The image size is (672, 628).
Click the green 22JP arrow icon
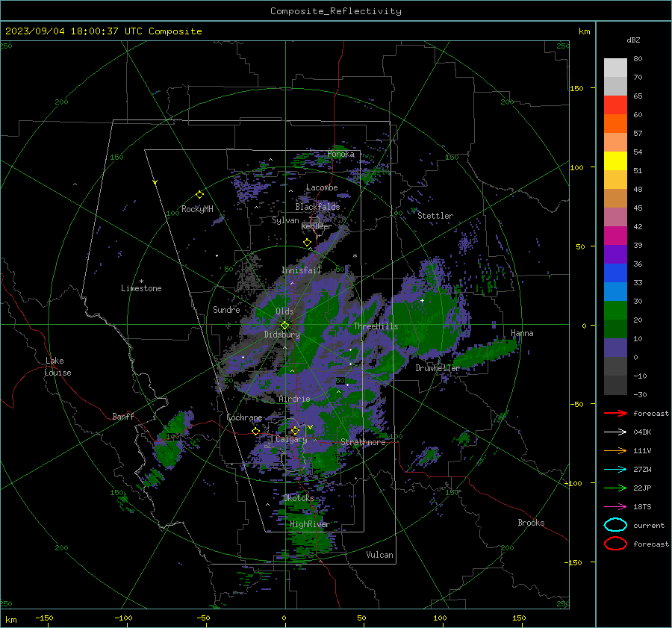(x=615, y=488)
